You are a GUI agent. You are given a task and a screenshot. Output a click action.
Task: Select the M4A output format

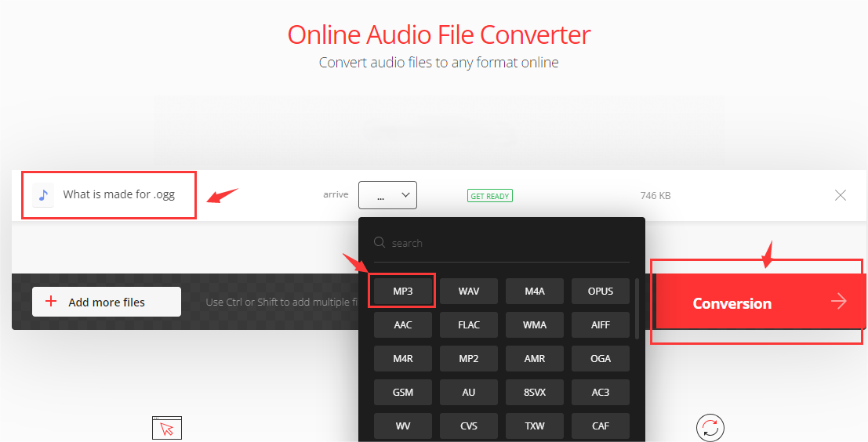tap(535, 292)
